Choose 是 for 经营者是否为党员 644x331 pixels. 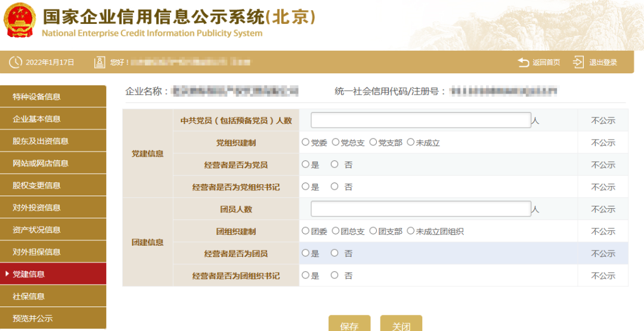(x=306, y=165)
